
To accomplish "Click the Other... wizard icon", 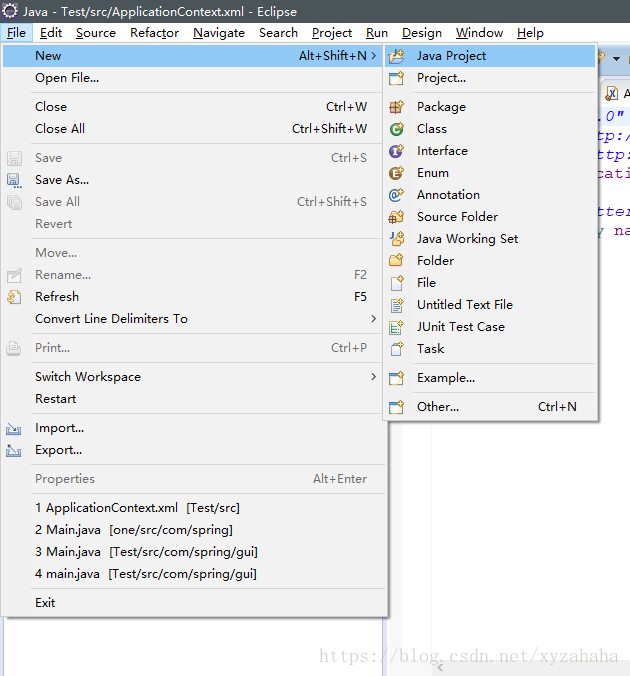I will [396, 407].
